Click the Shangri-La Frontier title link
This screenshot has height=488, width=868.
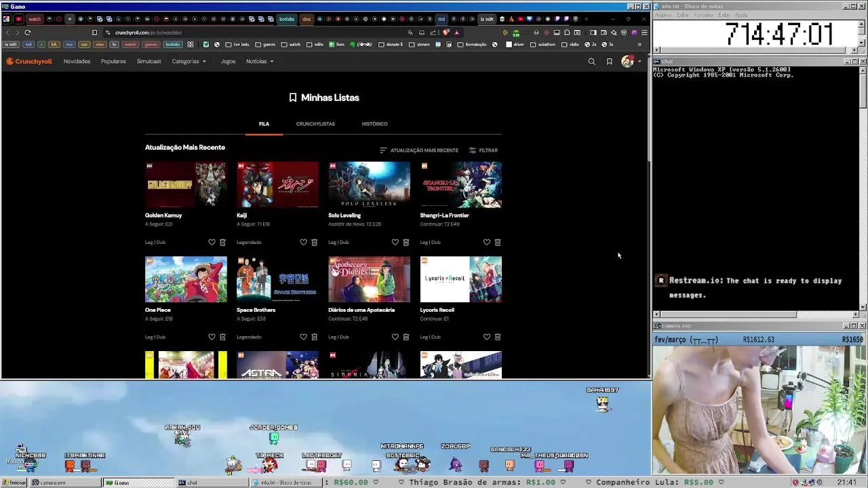444,216
